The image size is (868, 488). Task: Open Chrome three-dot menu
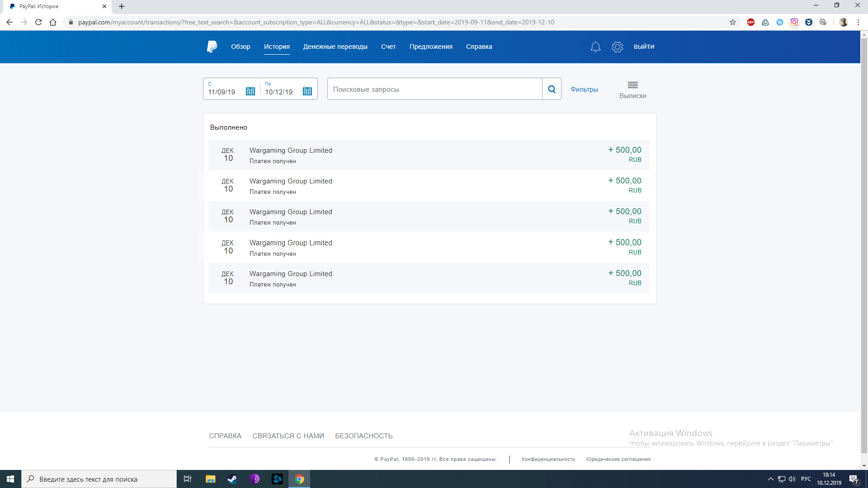(858, 22)
